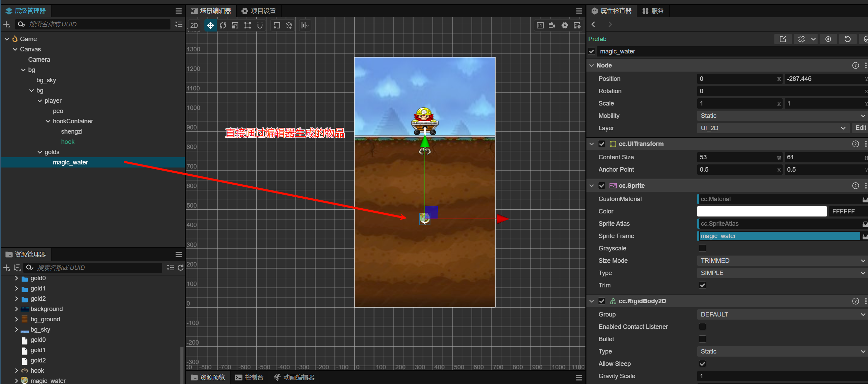
Task: Click the Layer Edit button
Action: coord(860,128)
